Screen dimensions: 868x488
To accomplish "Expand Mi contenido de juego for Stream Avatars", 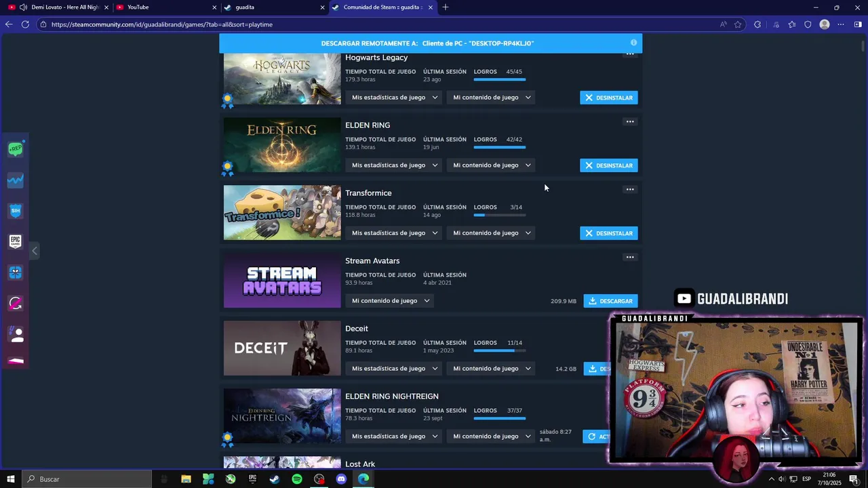I will pyautogui.click(x=391, y=301).
